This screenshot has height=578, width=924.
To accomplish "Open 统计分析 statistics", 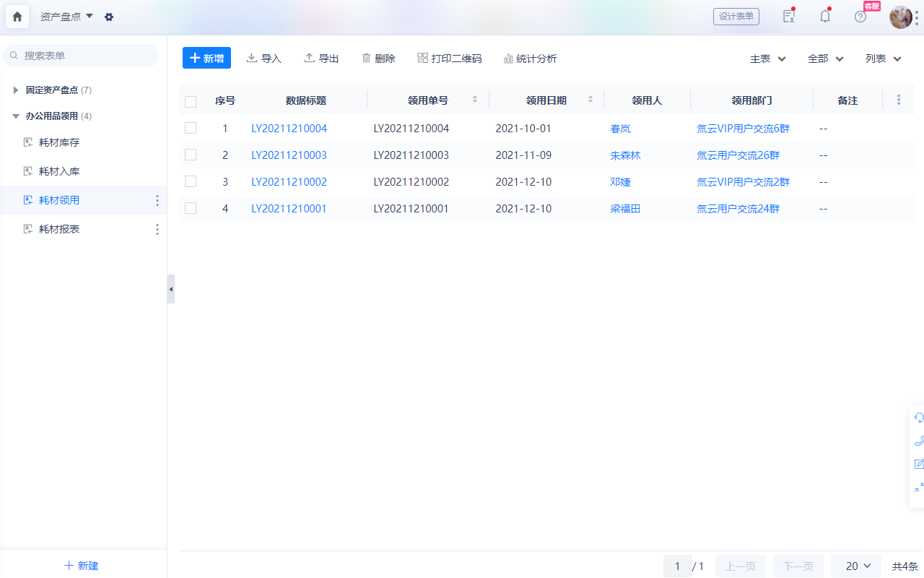I will click(x=530, y=59).
